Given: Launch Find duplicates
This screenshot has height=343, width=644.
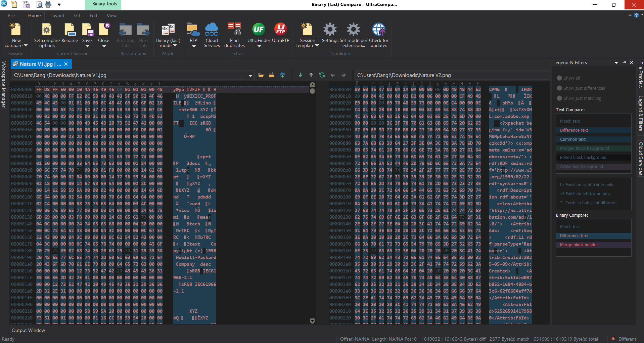Looking at the screenshot, I should pos(234,35).
